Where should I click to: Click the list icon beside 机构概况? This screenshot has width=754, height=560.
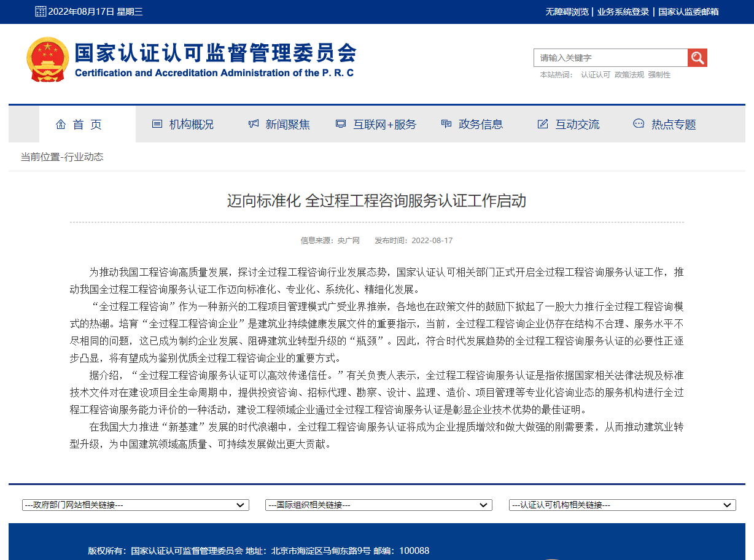157,124
